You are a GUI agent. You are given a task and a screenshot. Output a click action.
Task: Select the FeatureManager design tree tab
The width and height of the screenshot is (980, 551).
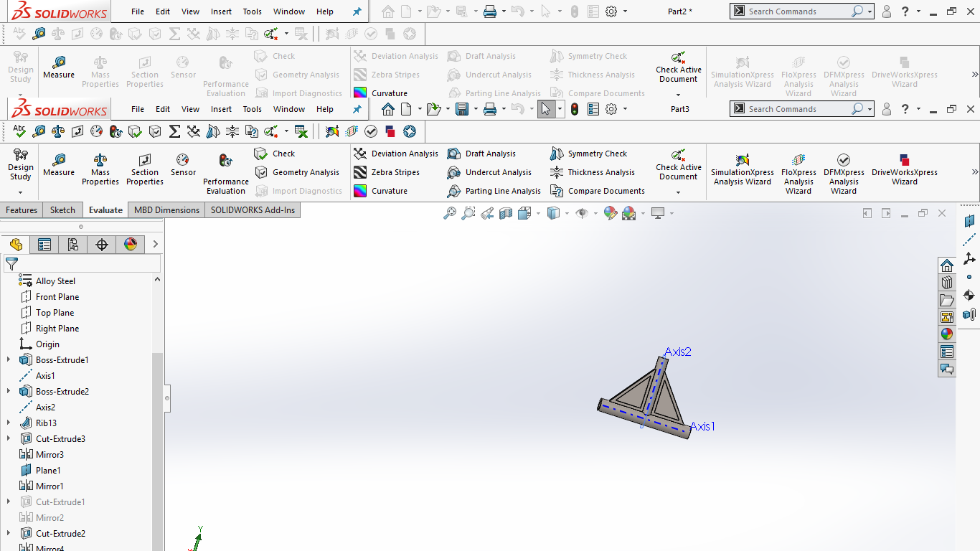(16, 245)
